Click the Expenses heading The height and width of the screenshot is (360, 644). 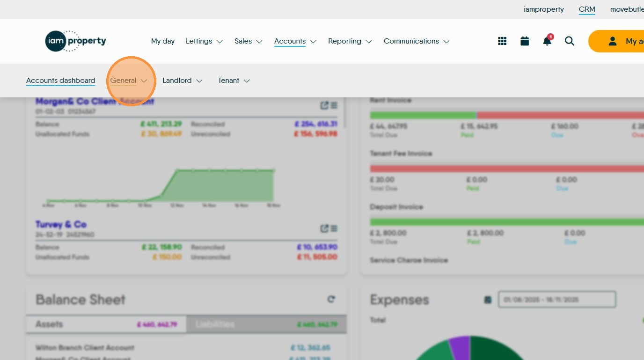tap(399, 300)
